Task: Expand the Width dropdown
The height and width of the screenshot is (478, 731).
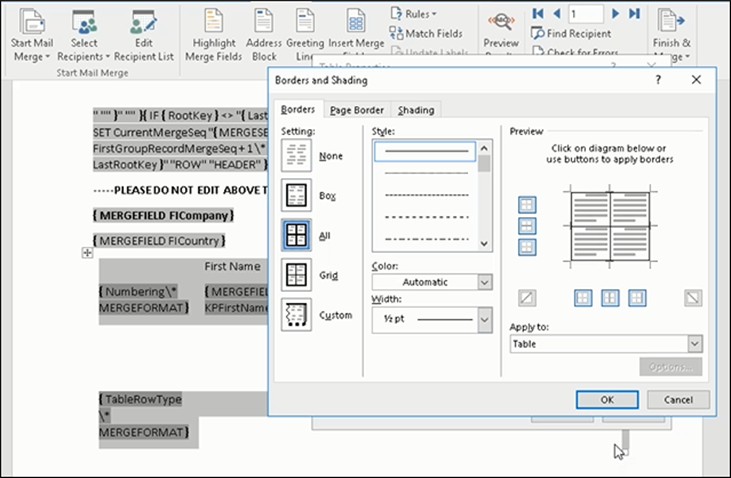Action: click(x=485, y=320)
